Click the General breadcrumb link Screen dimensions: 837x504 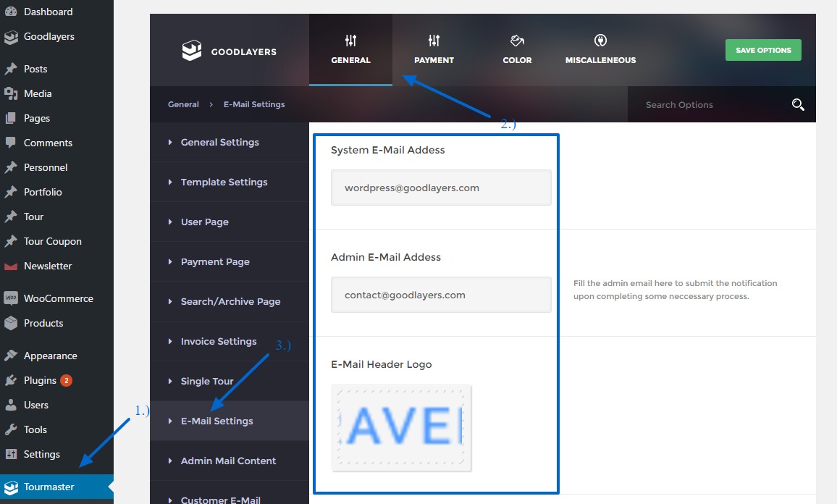pyautogui.click(x=183, y=104)
